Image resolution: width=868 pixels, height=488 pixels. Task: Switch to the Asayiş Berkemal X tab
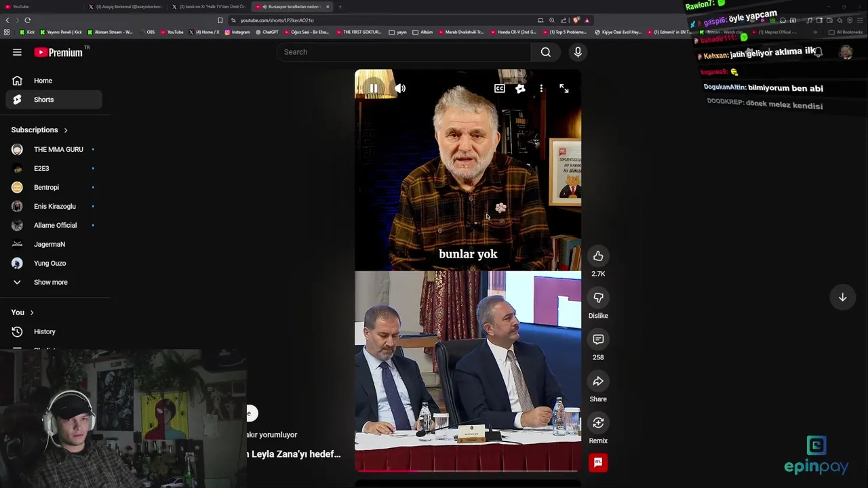125,7
